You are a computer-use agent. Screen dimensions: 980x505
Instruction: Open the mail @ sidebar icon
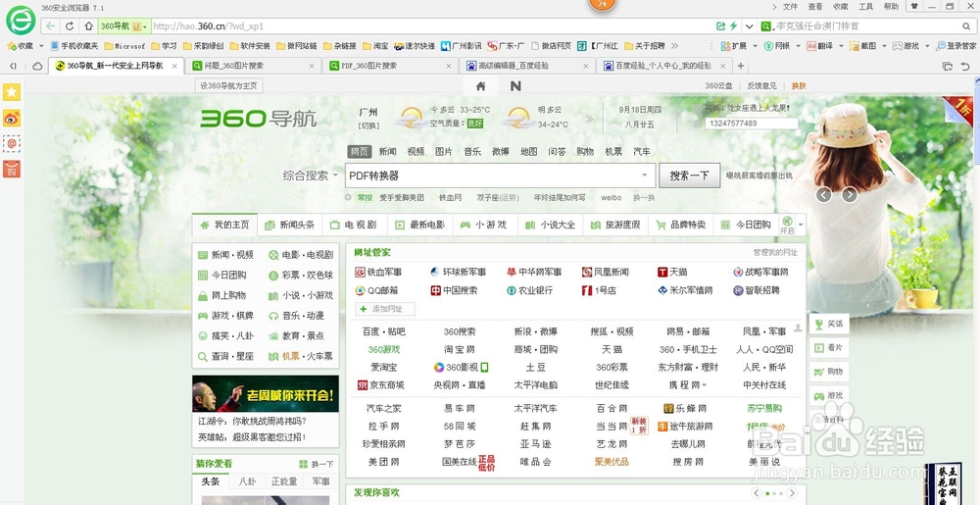12,143
